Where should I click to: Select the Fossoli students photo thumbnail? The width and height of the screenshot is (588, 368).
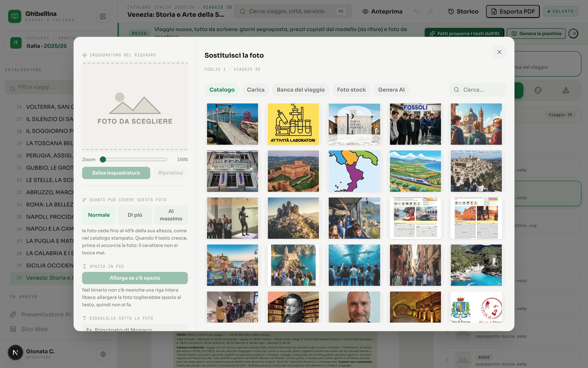click(415, 124)
